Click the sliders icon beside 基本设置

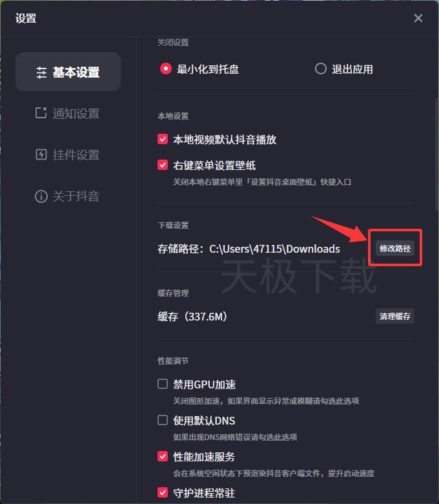pos(41,72)
